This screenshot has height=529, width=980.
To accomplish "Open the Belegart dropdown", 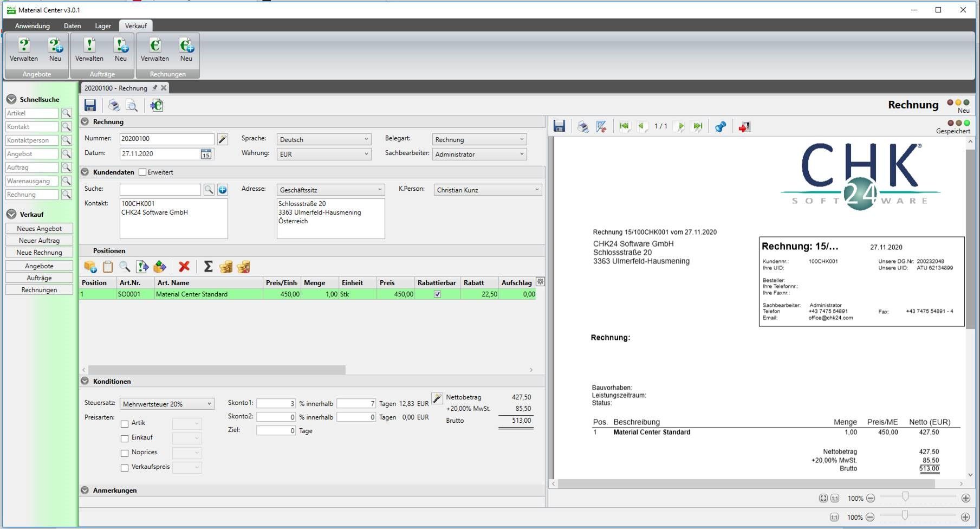I will [479, 139].
